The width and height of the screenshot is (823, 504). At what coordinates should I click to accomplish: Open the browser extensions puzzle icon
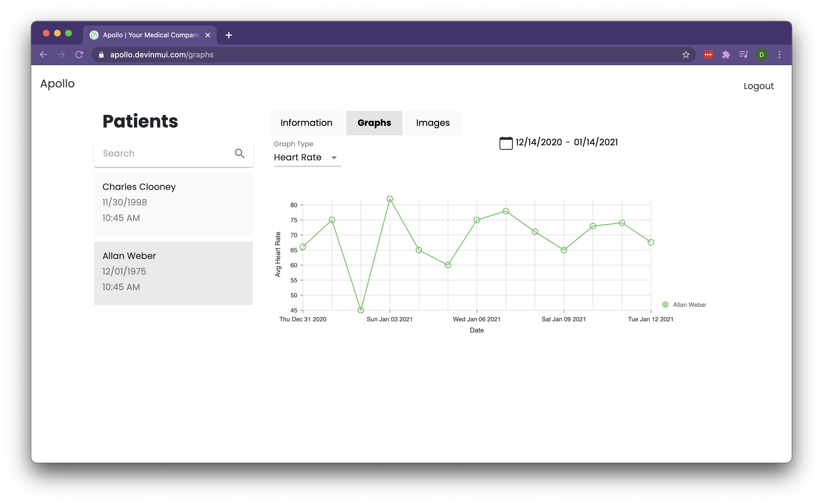tap(726, 55)
